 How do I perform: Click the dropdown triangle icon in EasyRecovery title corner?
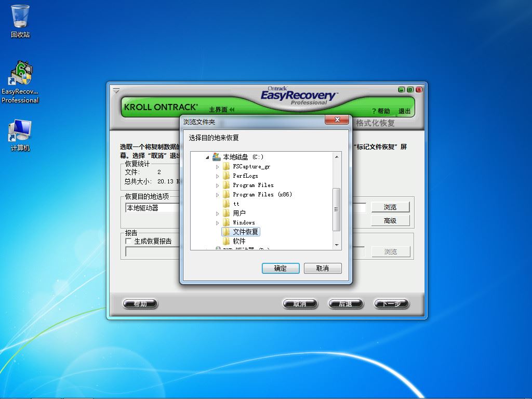pyautogui.click(x=116, y=90)
